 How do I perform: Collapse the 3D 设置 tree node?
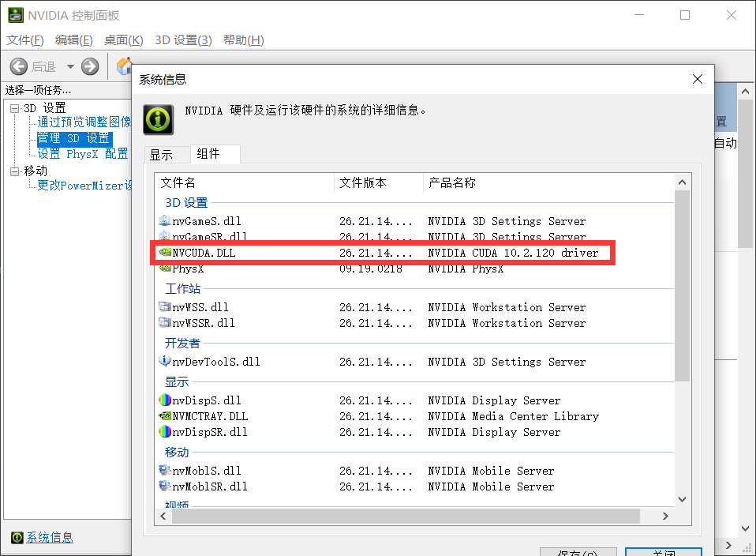[15, 109]
